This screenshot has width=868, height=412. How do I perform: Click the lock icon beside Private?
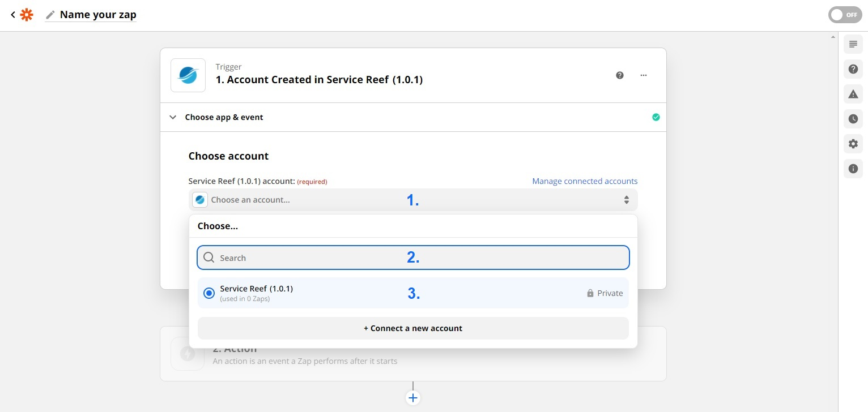click(590, 293)
